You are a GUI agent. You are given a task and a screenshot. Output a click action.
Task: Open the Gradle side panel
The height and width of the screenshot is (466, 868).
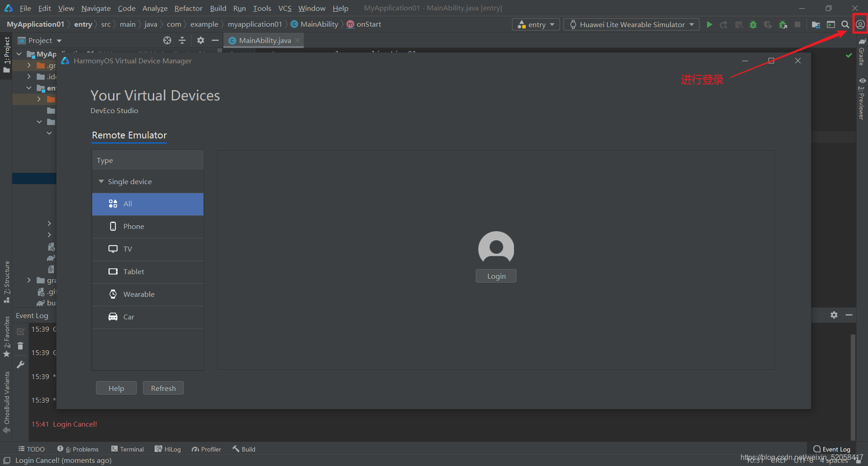click(862, 52)
